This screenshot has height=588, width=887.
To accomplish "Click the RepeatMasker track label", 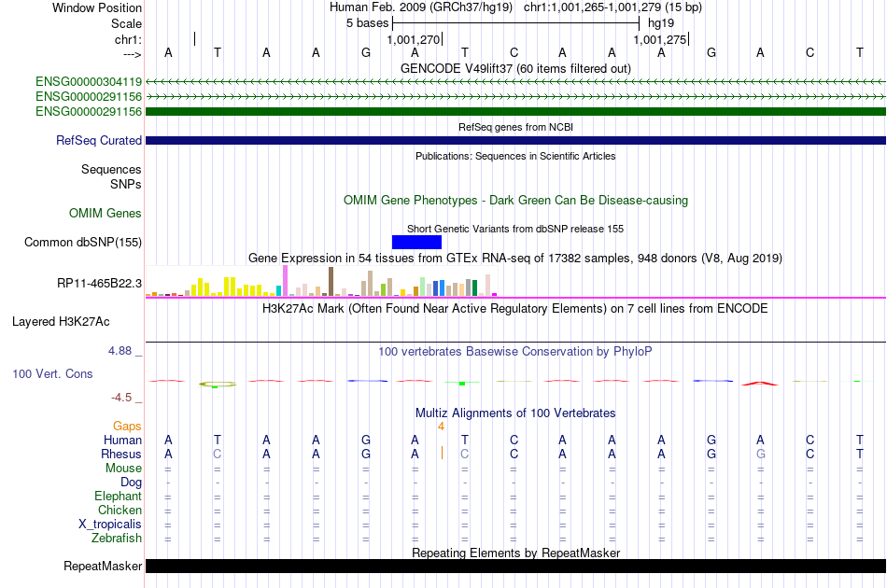I will (103, 566).
